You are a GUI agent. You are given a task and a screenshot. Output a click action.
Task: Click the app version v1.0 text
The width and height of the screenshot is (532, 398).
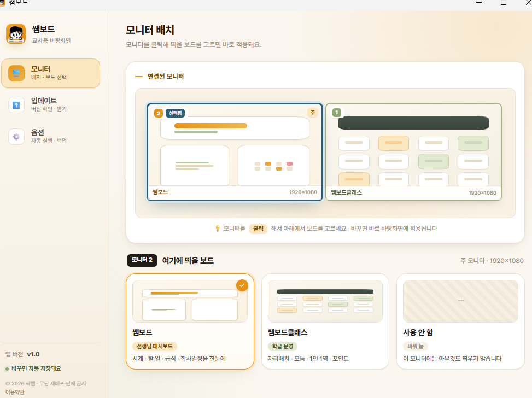(x=33, y=354)
